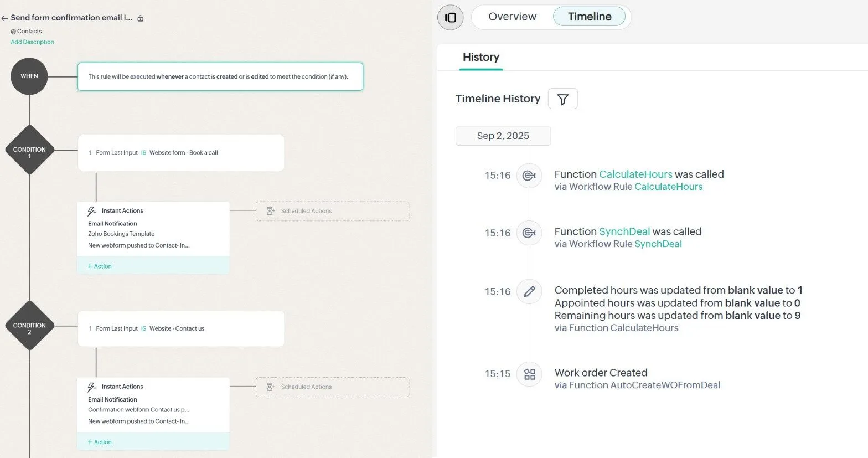Add an action under Condition 1
The image size is (868, 458).
pos(100,266)
